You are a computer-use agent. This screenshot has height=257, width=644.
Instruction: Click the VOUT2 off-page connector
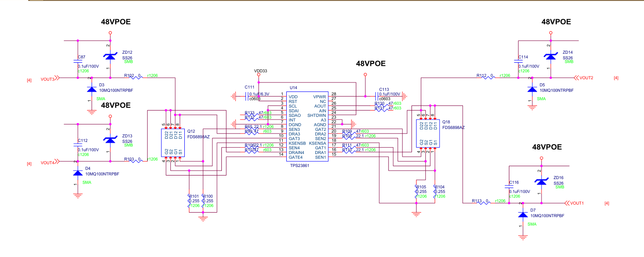click(x=584, y=77)
